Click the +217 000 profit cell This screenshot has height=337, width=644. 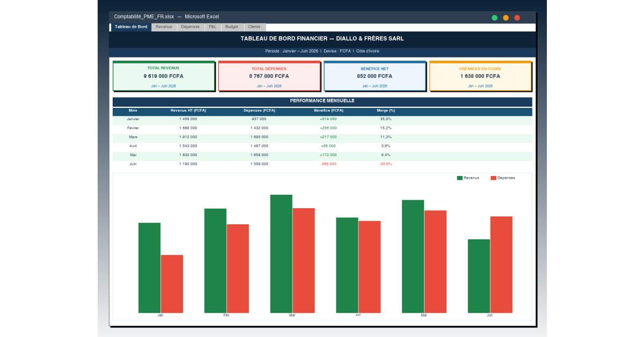(x=328, y=137)
